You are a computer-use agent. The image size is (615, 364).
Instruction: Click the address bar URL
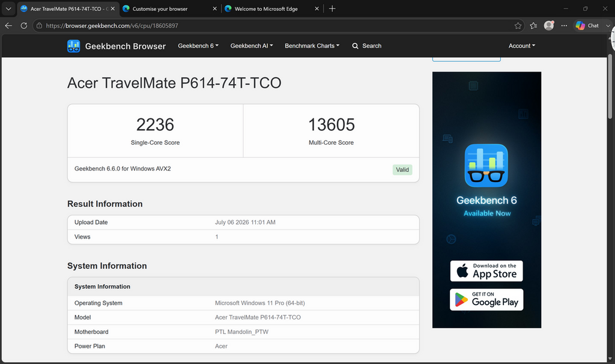click(112, 25)
